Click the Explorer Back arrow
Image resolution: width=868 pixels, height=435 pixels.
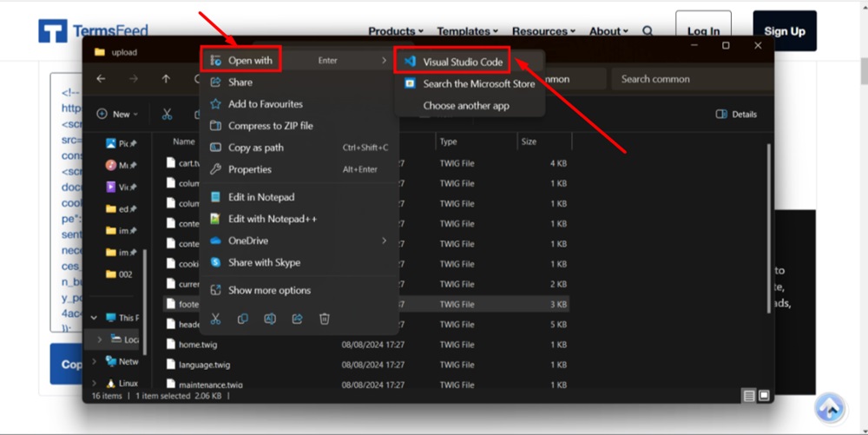pyautogui.click(x=101, y=79)
